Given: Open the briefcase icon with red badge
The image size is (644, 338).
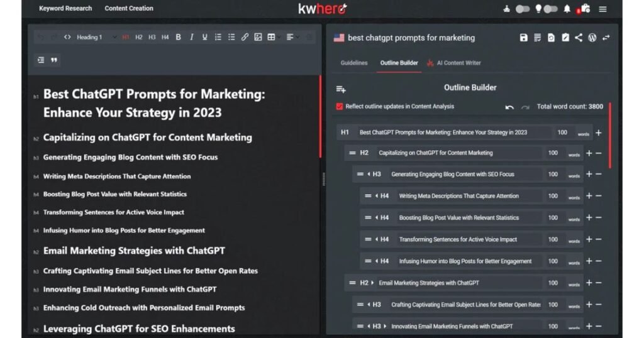Looking at the screenshot, I should click(584, 9).
